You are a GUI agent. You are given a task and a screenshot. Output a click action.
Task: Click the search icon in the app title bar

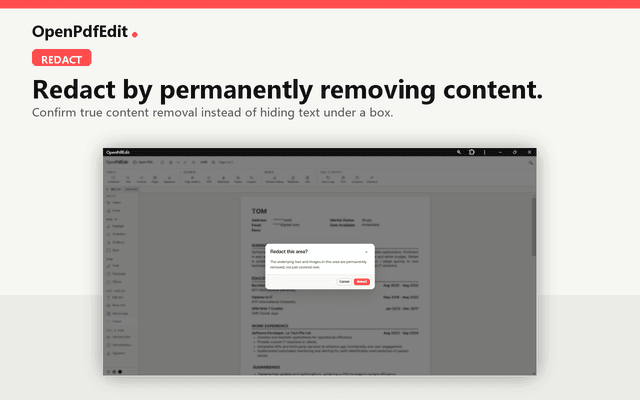[459, 152]
